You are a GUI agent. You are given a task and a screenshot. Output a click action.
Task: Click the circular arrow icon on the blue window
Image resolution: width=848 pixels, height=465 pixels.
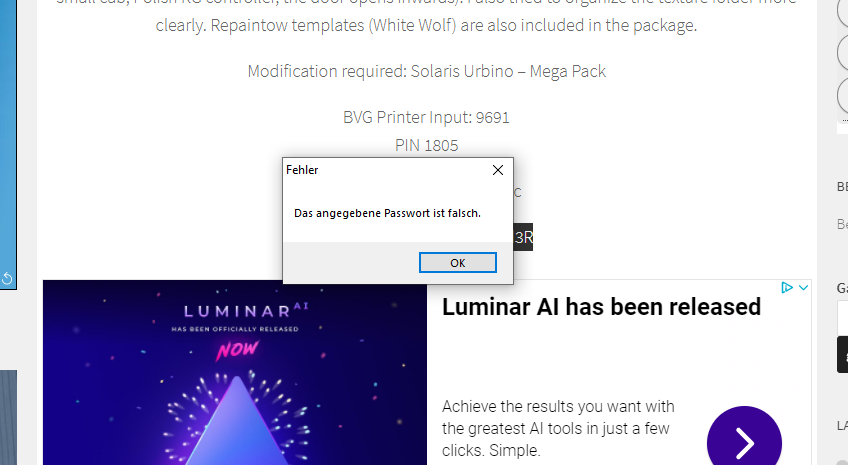(7, 278)
